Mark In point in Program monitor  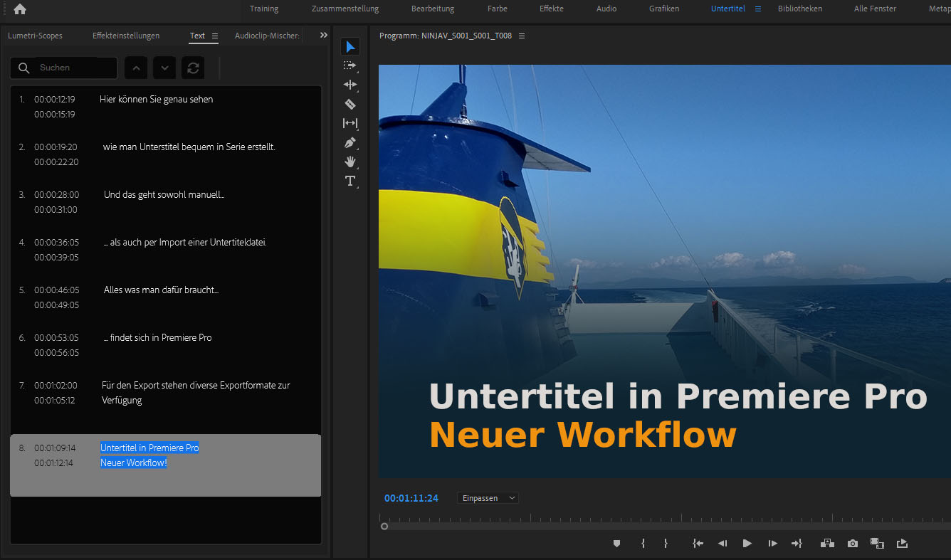pos(643,544)
